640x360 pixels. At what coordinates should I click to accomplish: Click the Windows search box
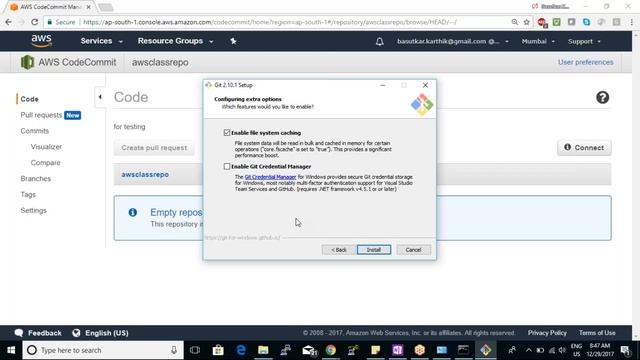point(103,350)
